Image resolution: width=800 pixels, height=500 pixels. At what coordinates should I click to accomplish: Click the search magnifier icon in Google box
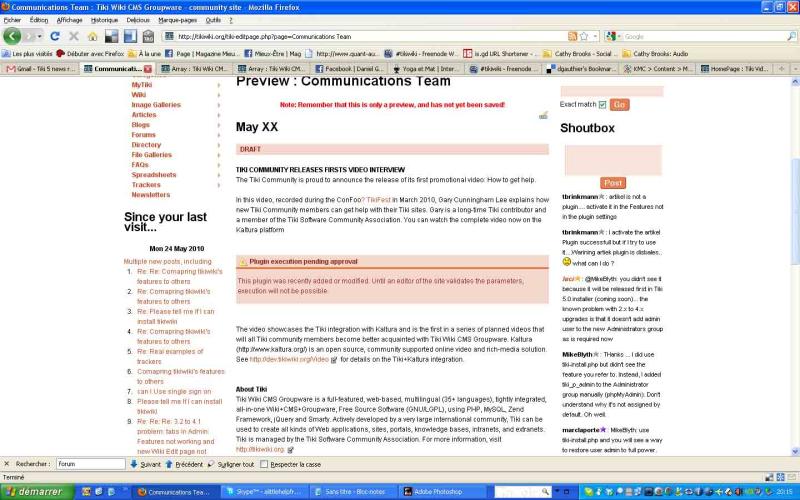[x=791, y=36]
